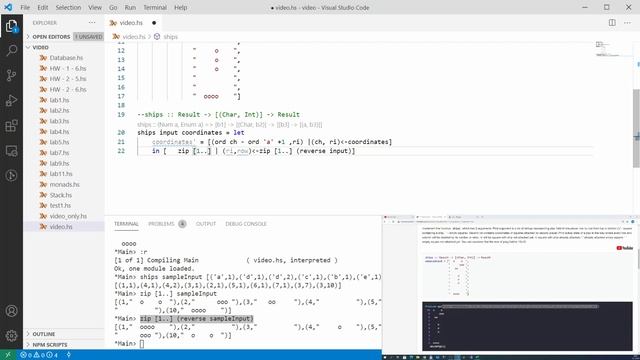
Task: Click errors and warnings count in status bar
Action: click(x=39, y=355)
